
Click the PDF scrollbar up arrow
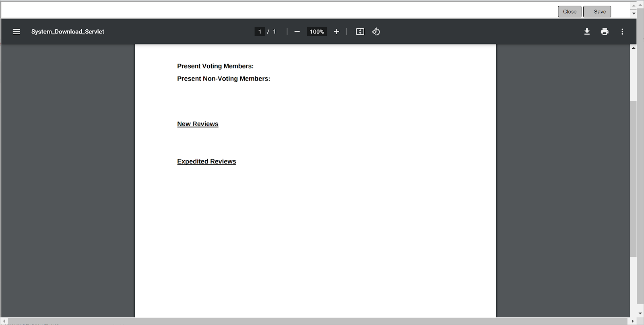click(634, 48)
